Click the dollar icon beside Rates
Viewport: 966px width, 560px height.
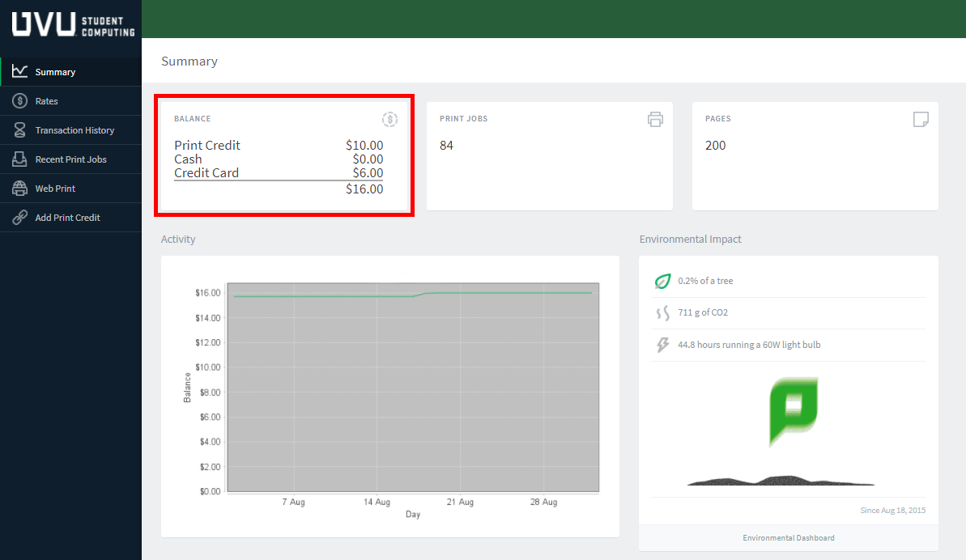click(20, 100)
